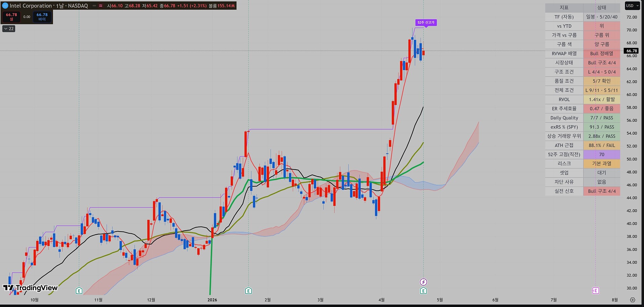This screenshot has height=307, width=644.
Task: Open chart settings gear at bottom right
Action: (632, 300)
